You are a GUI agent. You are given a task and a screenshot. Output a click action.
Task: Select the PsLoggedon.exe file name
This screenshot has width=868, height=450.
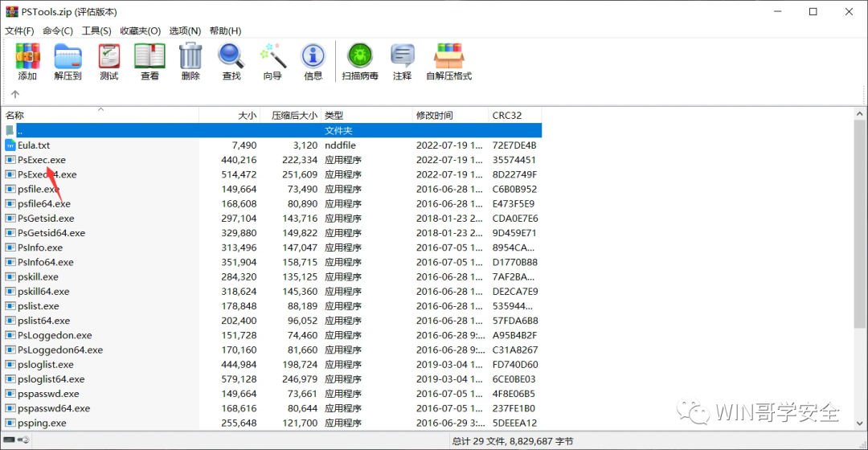(55, 335)
